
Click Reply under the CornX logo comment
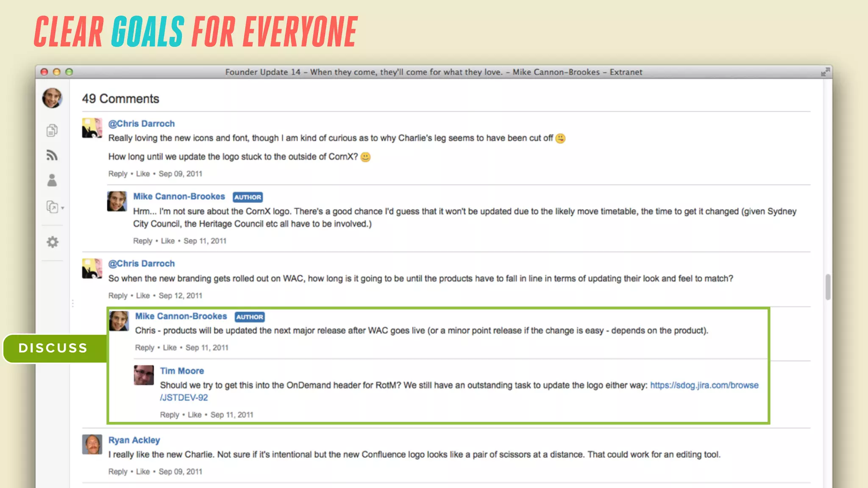(142, 241)
